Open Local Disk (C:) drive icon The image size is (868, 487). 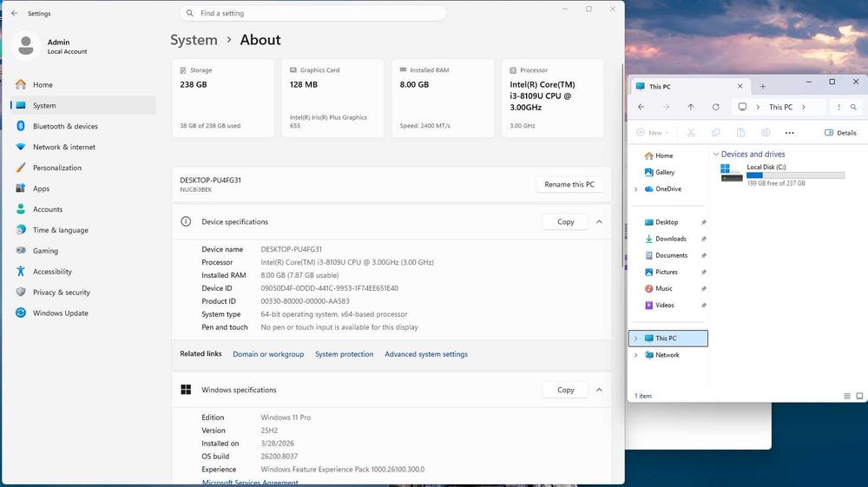click(x=731, y=173)
